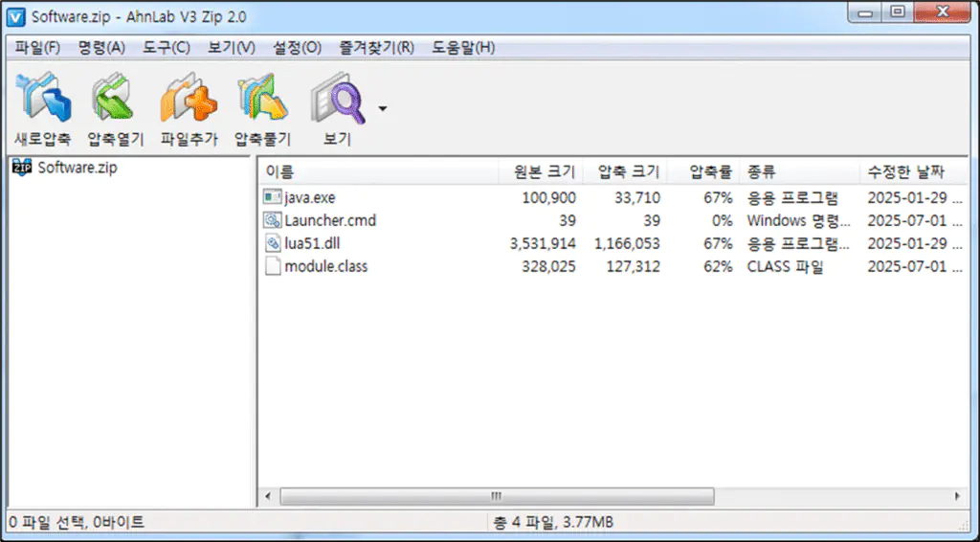Open the 도구(C) menu

click(x=167, y=48)
